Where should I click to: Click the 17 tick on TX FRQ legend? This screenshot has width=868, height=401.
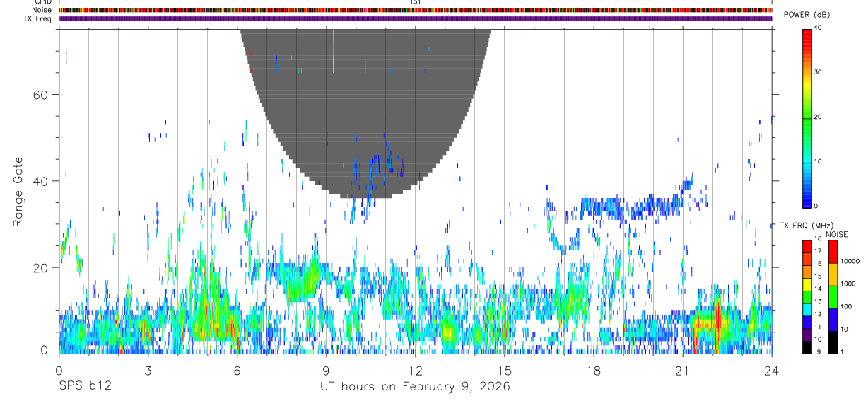coord(818,251)
